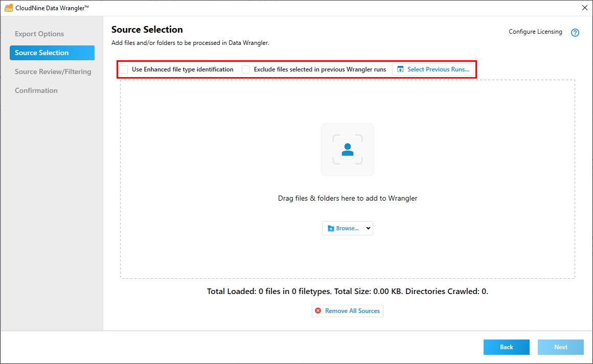Open the Source Review/Filtering step
593x364 pixels.
53,72
